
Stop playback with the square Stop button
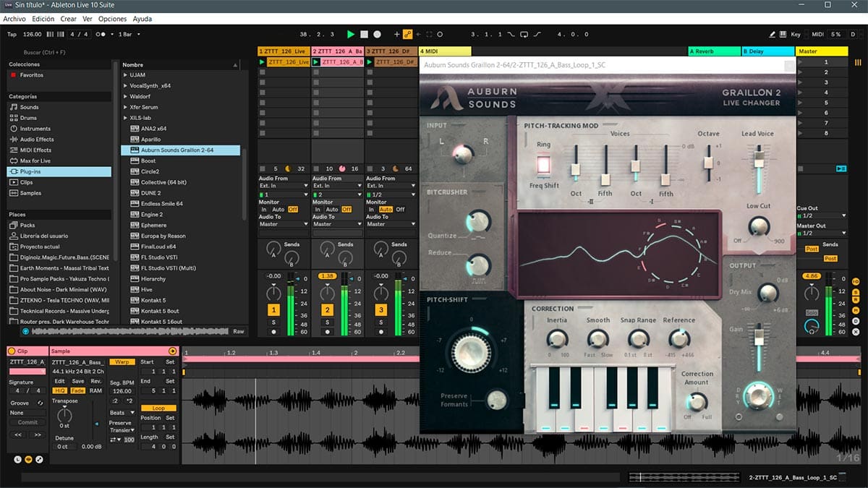point(365,34)
